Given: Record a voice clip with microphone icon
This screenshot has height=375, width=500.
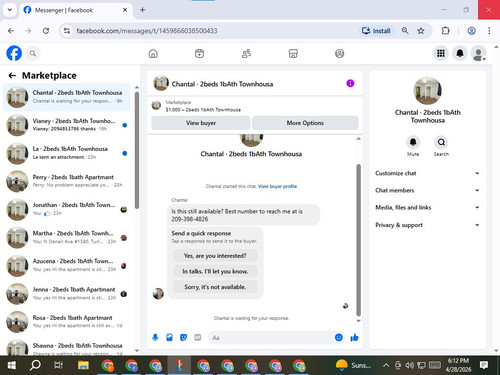Looking at the screenshot, I should tap(155, 338).
